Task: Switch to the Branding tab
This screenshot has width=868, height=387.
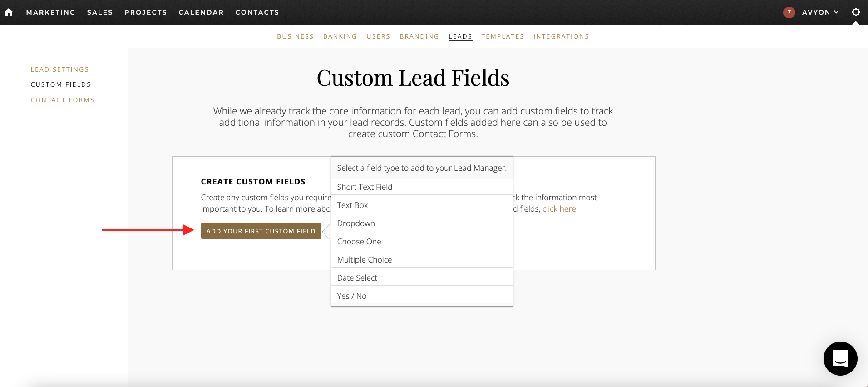Action: click(x=419, y=36)
